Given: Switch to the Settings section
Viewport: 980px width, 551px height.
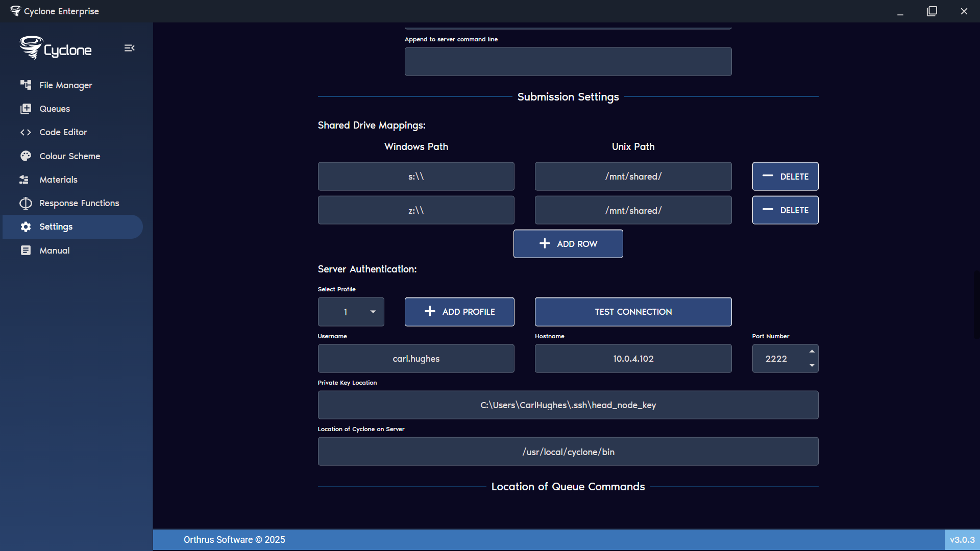Looking at the screenshot, I should 56,227.
